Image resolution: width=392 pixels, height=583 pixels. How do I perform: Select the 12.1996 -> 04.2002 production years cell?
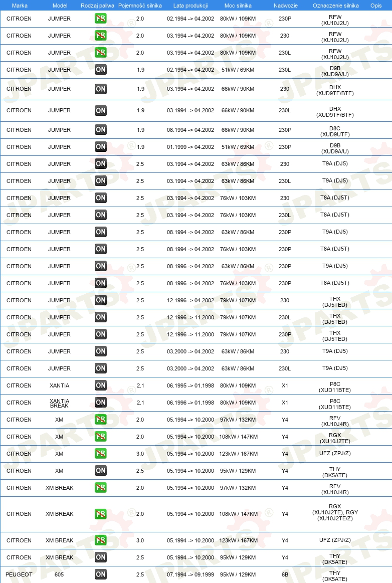[x=190, y=300]
